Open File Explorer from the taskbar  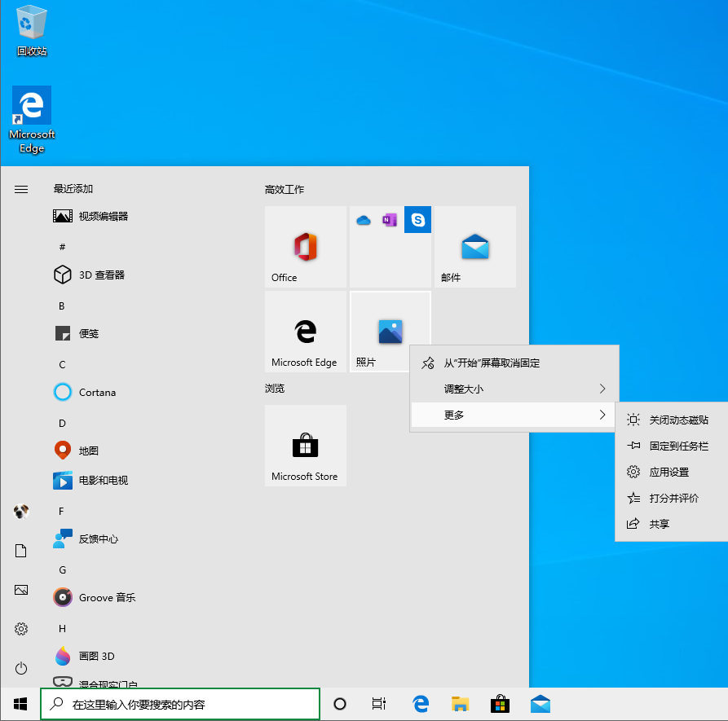coord(460,704)
